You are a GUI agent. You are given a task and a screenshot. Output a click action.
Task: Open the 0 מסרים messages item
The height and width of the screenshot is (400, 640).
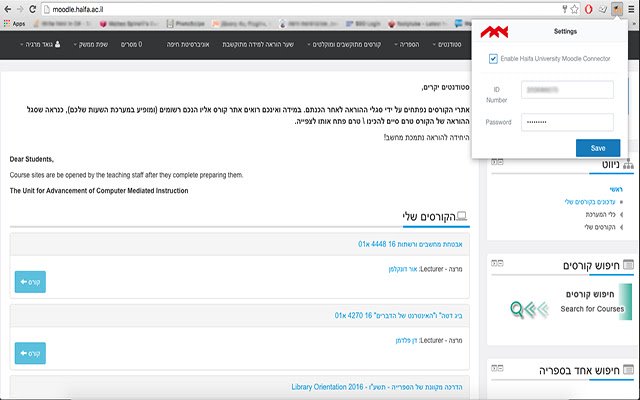click(x=131, y=44)
